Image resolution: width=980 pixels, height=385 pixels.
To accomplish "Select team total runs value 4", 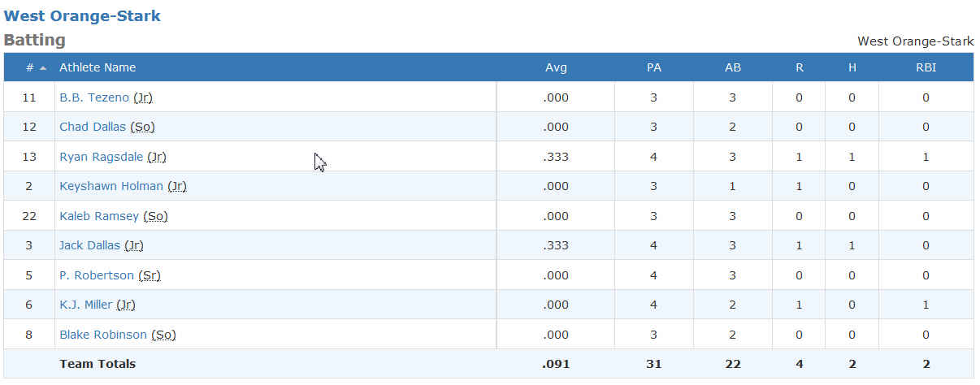I will 800,364.
